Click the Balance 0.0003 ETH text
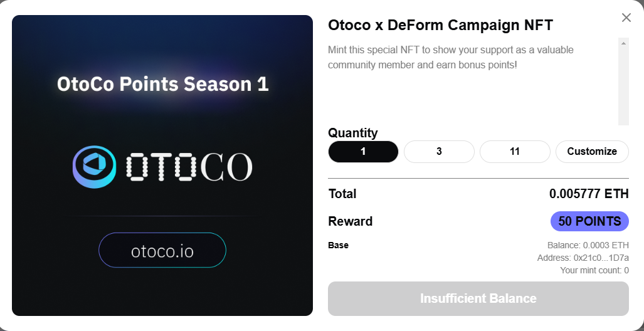Viewport: 644px width, 331px height. (588, 245)
